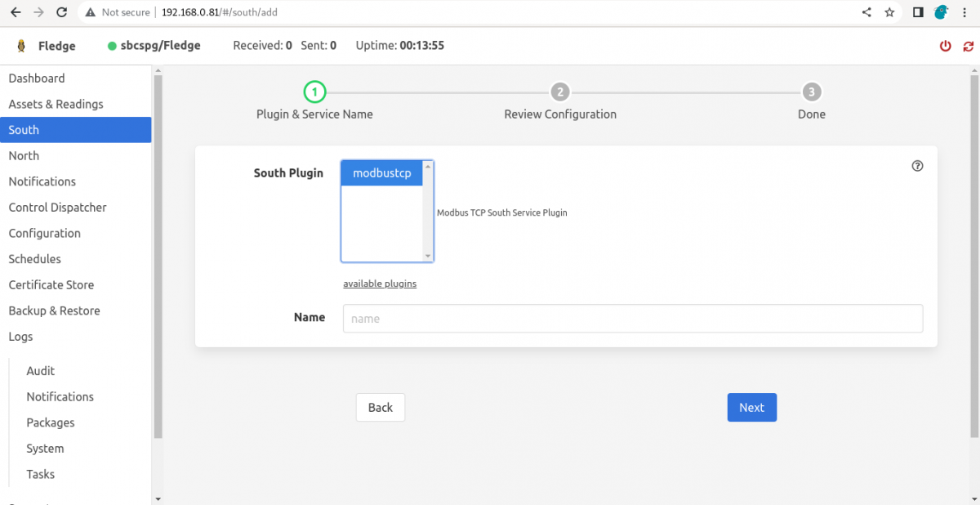The image size is (980, 505).
Task: Select step 2 Review Configuration
Action: pyautogui.click(x=559, y=92)
